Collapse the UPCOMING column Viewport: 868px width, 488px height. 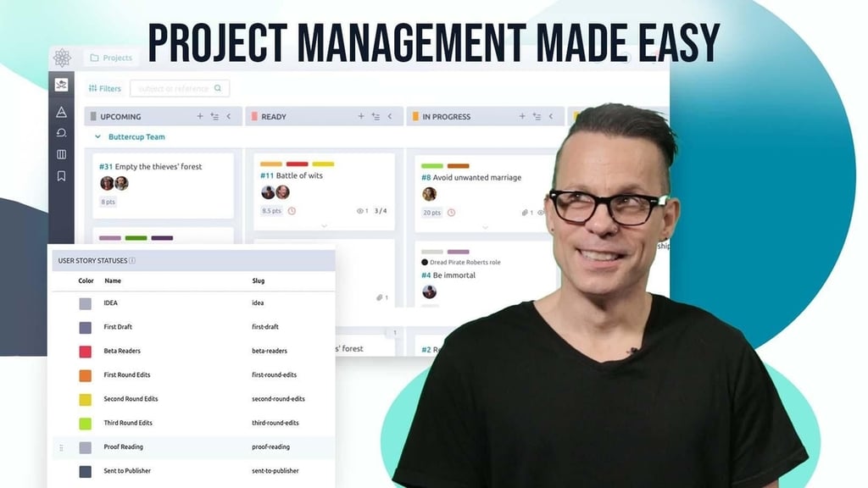pos(229,116)
